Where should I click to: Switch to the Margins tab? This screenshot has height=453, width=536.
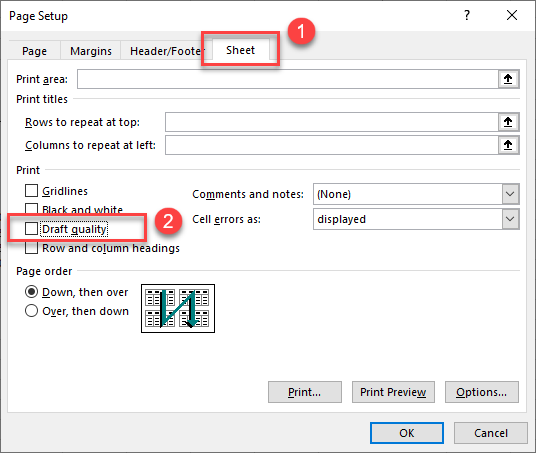(91, 51)
